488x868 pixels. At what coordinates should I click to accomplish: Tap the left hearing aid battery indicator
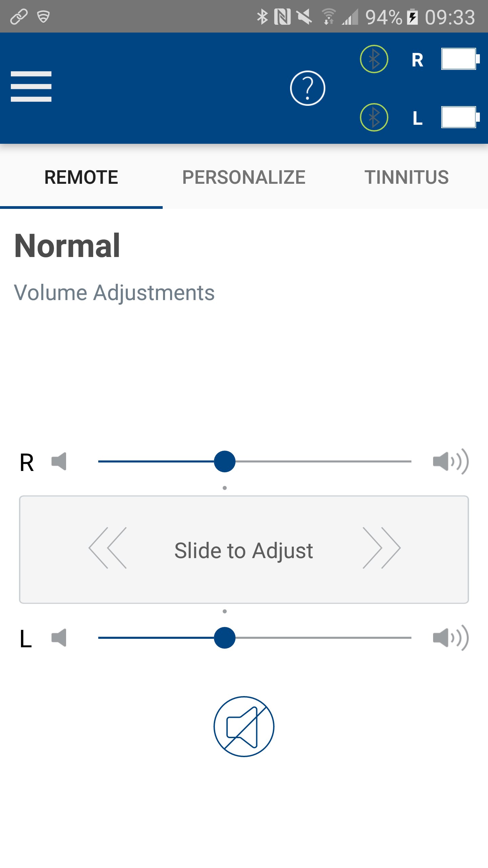click(x=460, y=117)
